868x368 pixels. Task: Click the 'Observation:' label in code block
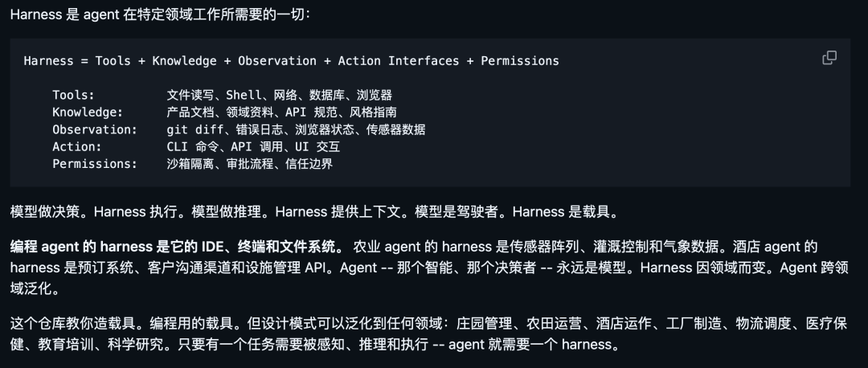(x=95, y=129)
